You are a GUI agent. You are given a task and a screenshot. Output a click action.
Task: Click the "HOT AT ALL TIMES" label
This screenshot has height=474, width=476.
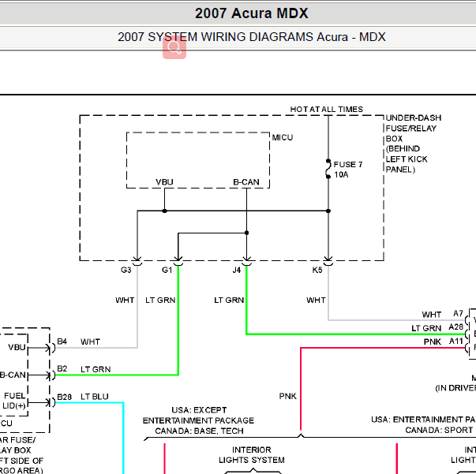[326, 109]
